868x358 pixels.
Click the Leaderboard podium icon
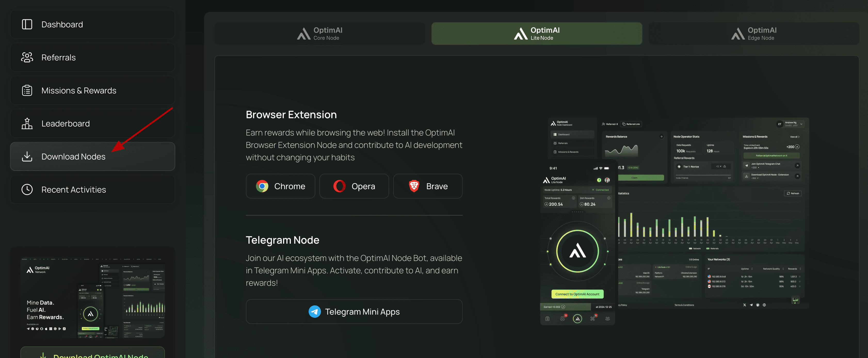(27, 124)
